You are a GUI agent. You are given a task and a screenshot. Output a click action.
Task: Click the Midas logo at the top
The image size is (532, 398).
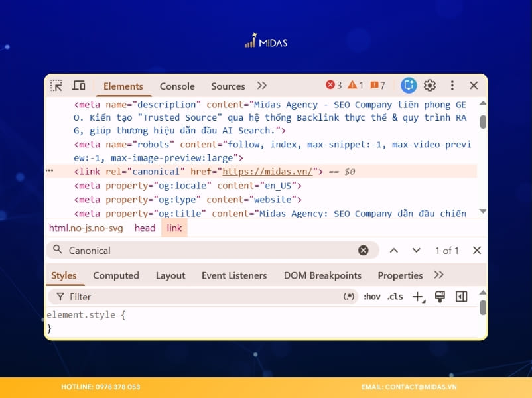pos(267,40)
